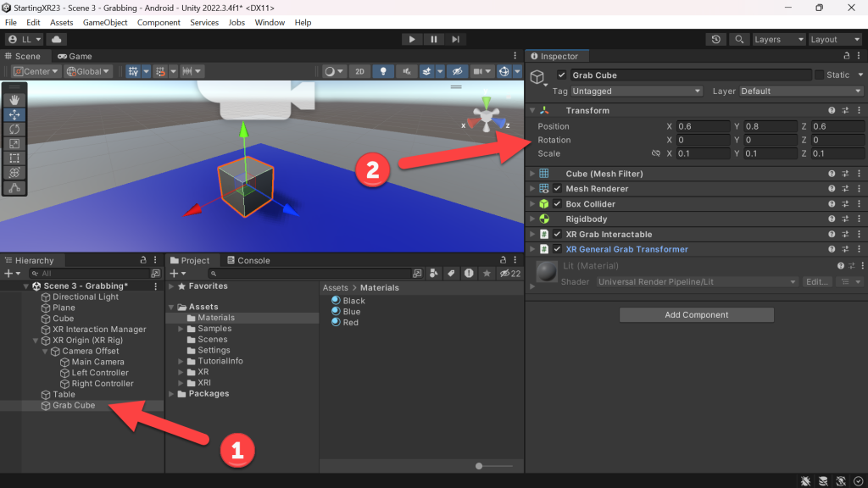This screenshot has height=488, width=868.
Task: Select Table in the Hierarchy
Action: click(64, 395)
